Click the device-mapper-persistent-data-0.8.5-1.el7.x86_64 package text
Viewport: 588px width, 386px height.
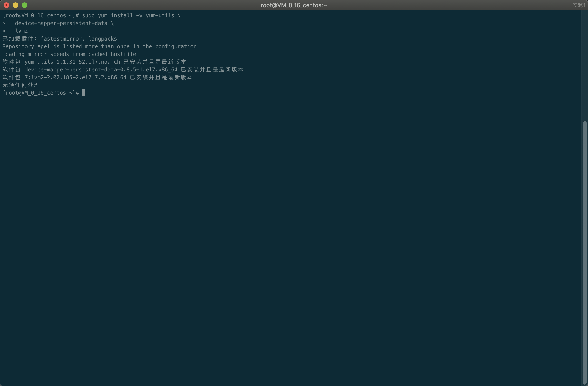101,70
